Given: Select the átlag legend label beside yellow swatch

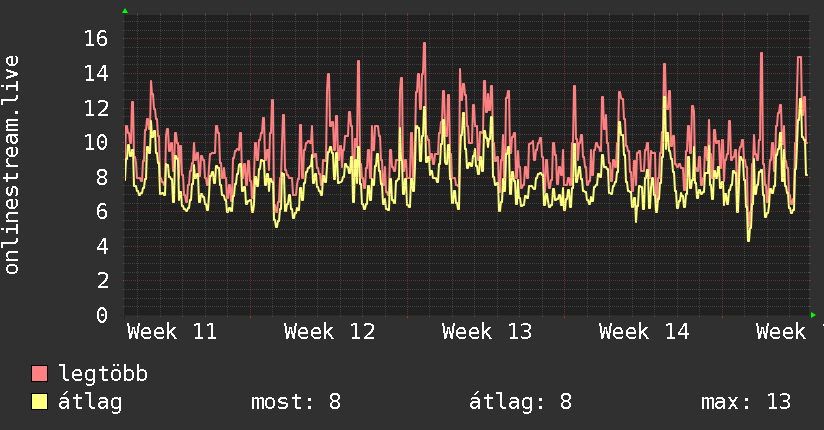Looking at the screenshot, I should tap(90, 402).
